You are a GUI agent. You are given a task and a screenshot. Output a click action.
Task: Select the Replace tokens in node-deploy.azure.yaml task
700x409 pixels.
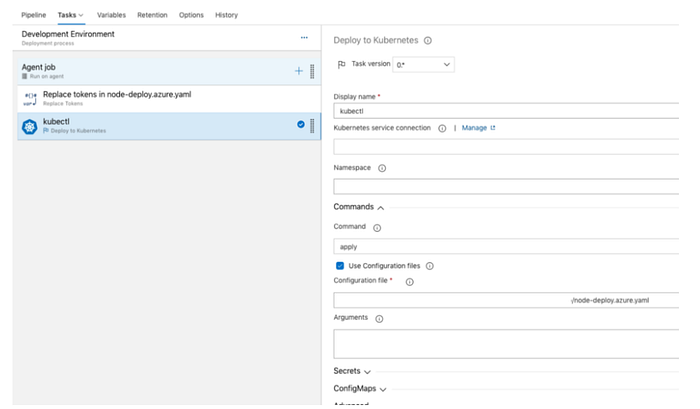click(169, 99)
